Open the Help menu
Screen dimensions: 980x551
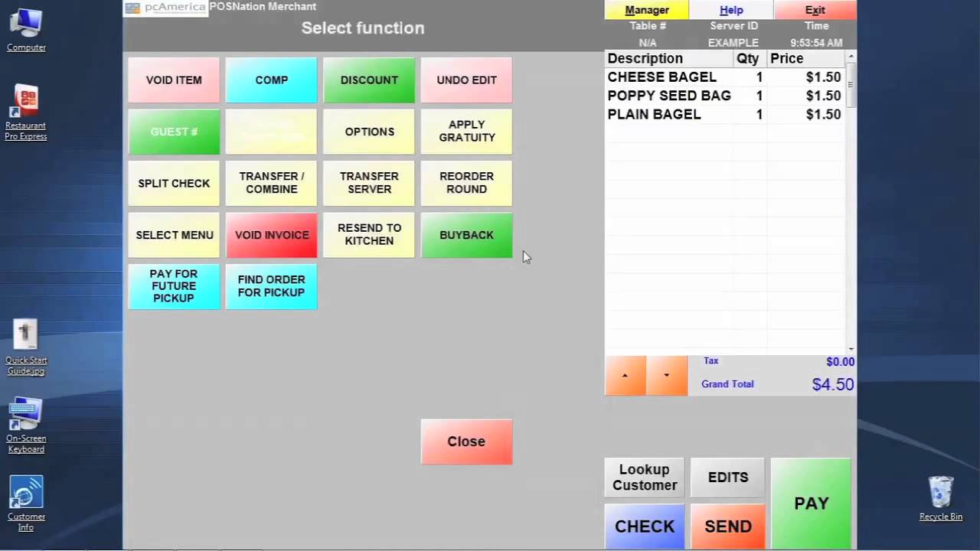tap(731, 10)
